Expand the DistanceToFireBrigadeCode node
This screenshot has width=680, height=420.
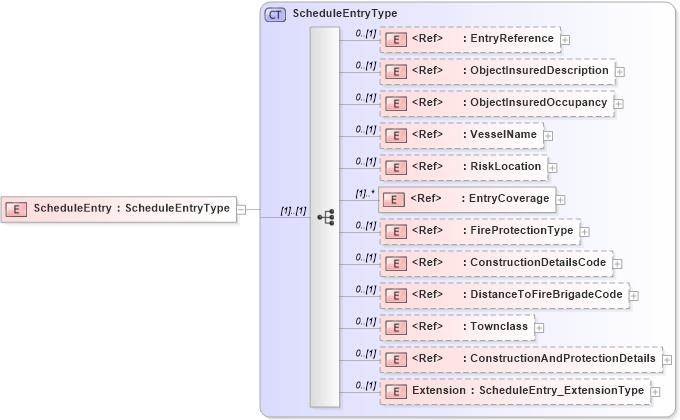[x=634, y=296]
